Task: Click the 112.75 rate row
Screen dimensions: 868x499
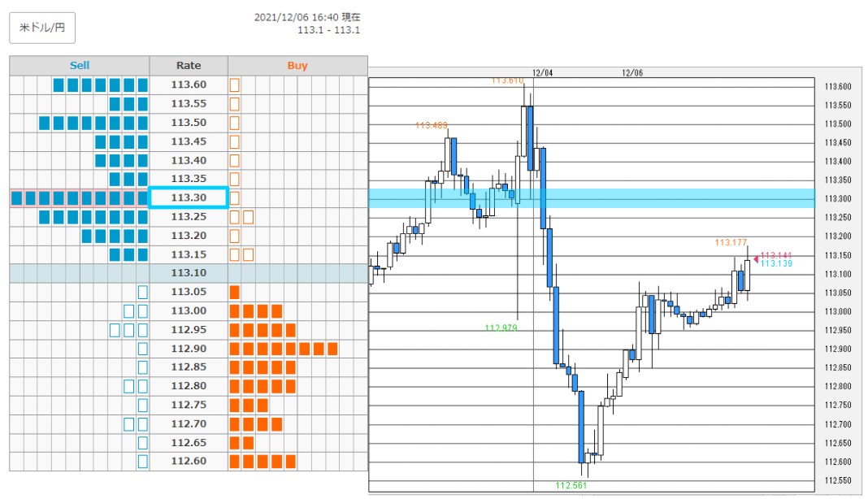Action: (189, 405)
